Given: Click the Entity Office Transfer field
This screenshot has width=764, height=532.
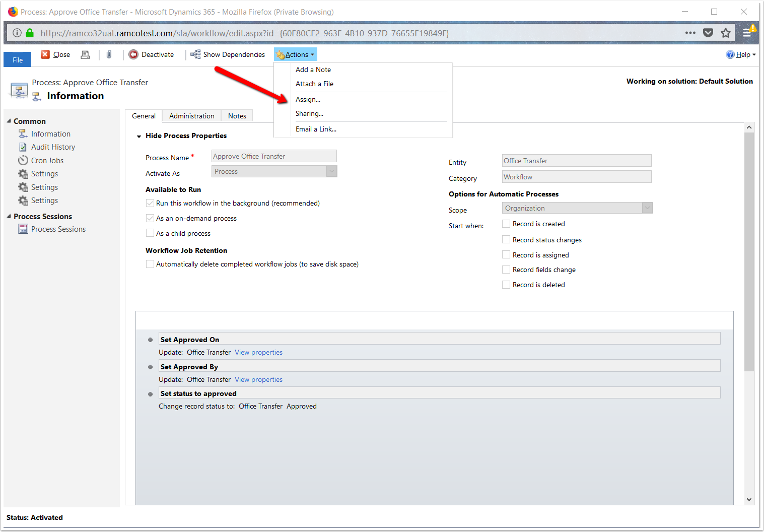Looking at the screenshot, I should coord(577,161).
